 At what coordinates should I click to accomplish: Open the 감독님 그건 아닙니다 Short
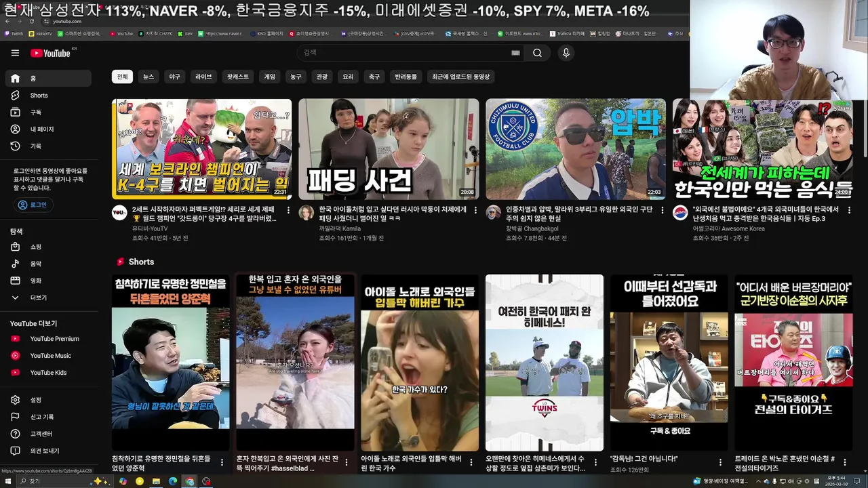click(x=669, y=363)
